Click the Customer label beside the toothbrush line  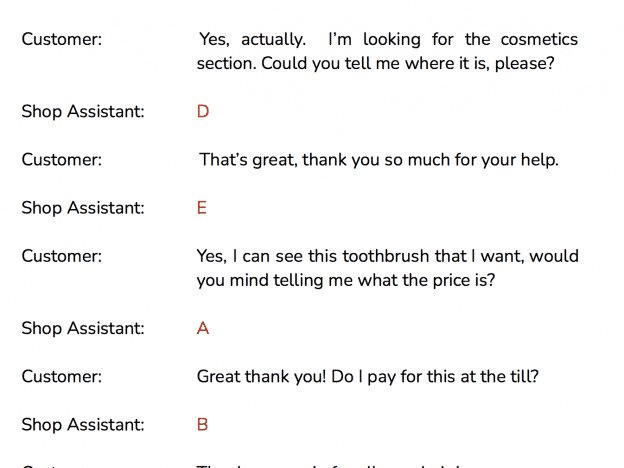tap(62, 256)
